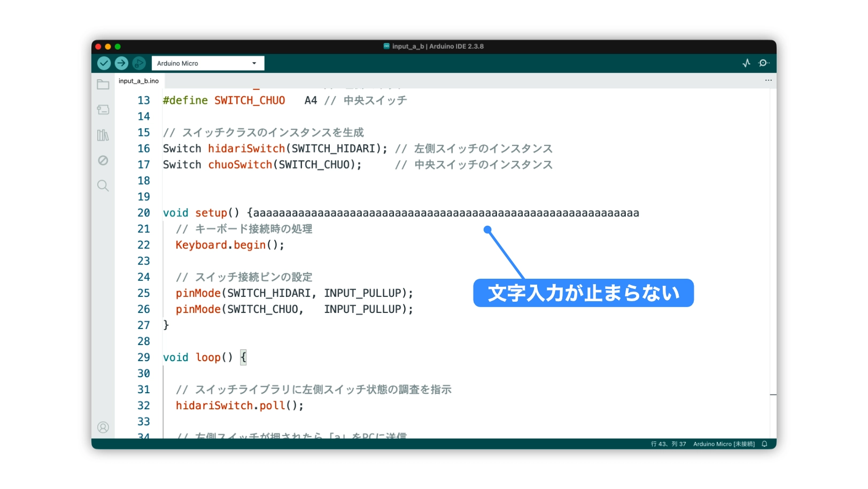Image resolution: width=868 pixels, height=489 pixels.
Task: Click line number 20 in the gutter
Action: 144,213
